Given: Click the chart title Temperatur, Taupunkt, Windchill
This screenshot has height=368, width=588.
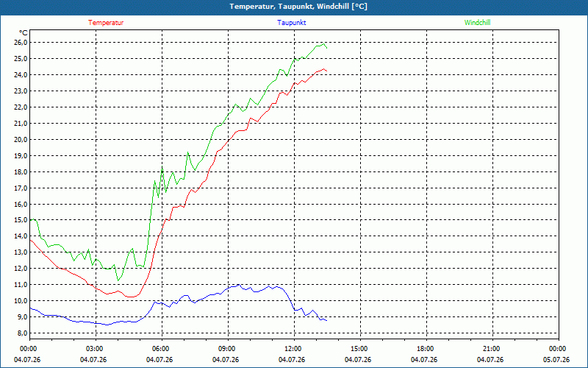Looking at the screenshot, I should click(298, 7).
